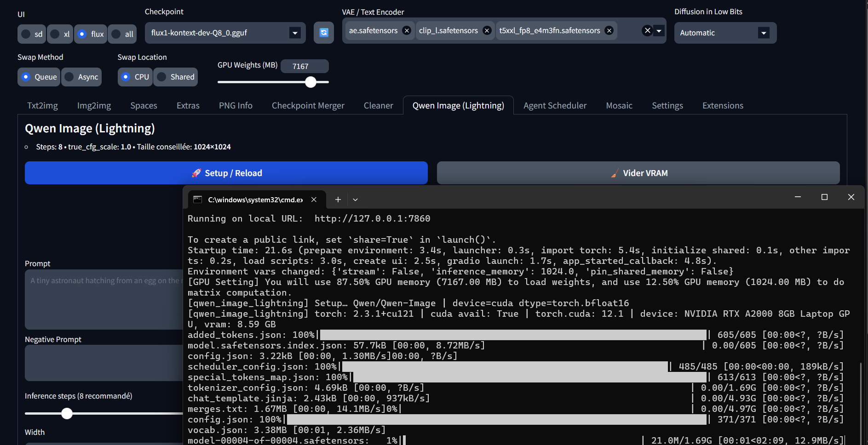
Task: Open the Spaces tab
Action: pyautogui.click(x=144, y=105)
